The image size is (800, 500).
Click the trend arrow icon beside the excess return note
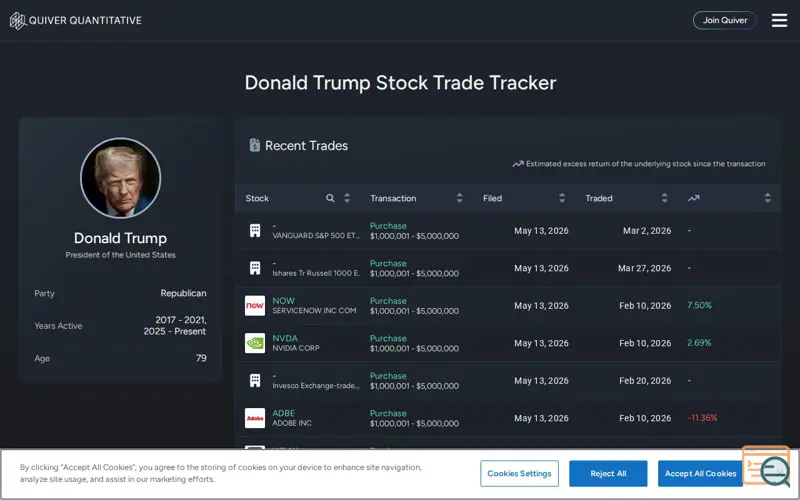(x=518, y=164)
